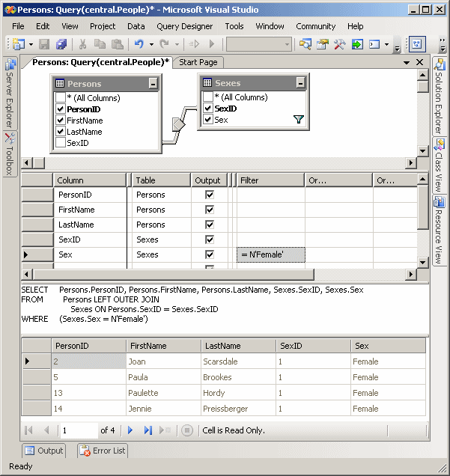
Task: Open the Redo history dropdown arrow
Action: [177, 44]
